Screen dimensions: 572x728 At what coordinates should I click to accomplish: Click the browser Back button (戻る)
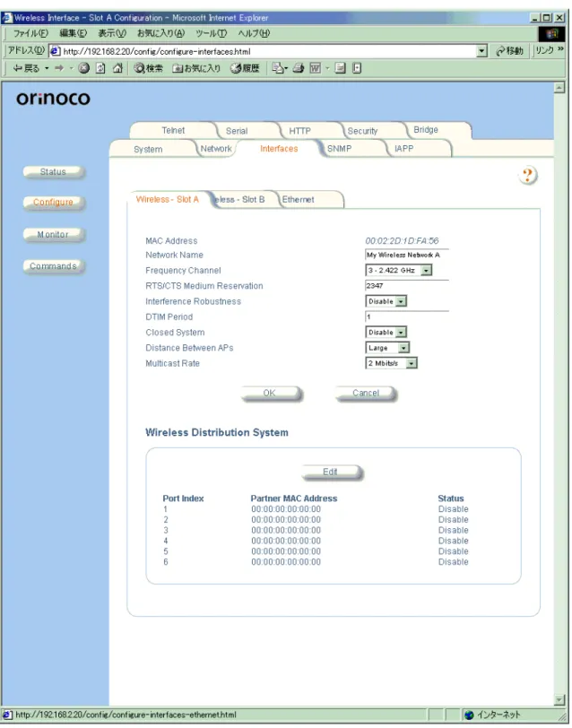tap(26, 69)
